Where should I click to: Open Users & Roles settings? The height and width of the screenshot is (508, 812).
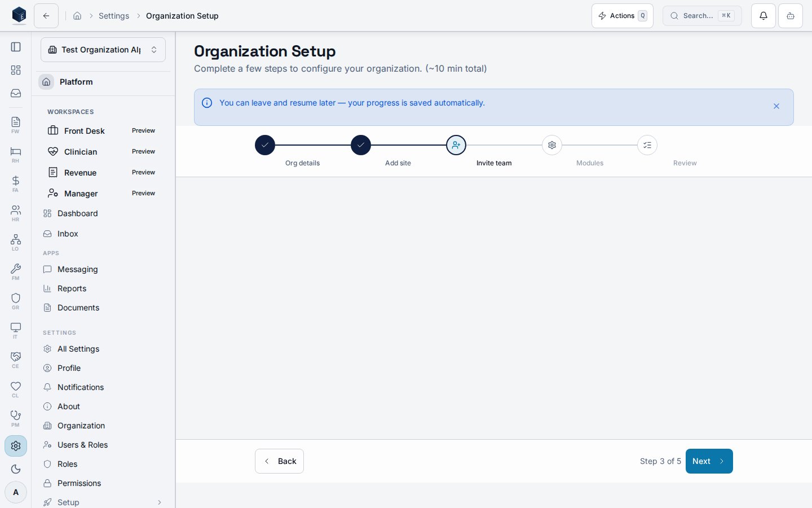tap(103, 445)
